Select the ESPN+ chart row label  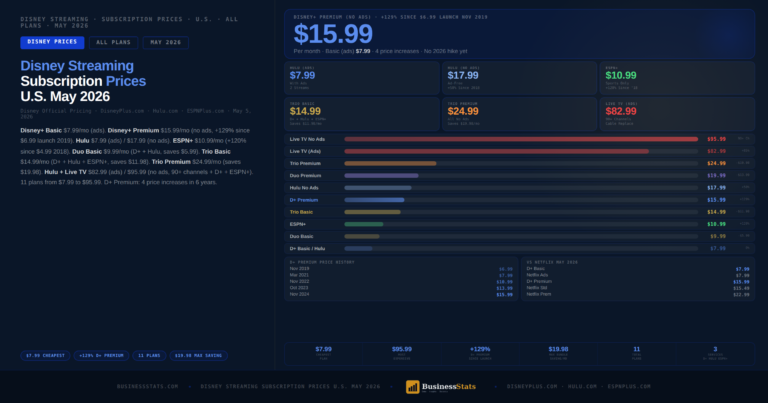298,224
